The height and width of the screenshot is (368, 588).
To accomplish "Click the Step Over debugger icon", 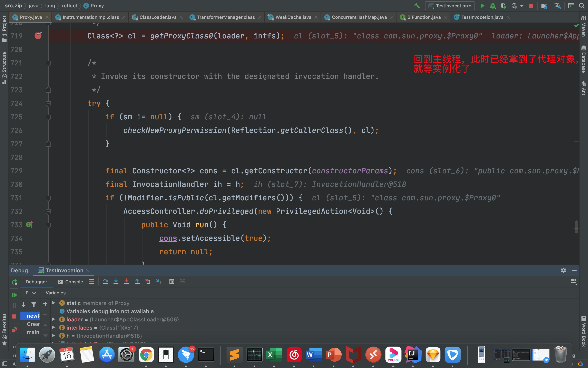I will [105, 281].
